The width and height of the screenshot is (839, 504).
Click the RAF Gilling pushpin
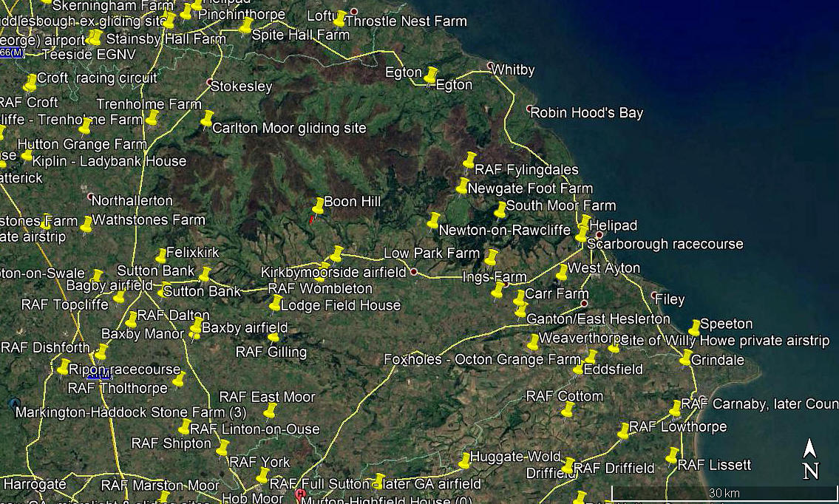pyautogui.click(x=274, y=338)
